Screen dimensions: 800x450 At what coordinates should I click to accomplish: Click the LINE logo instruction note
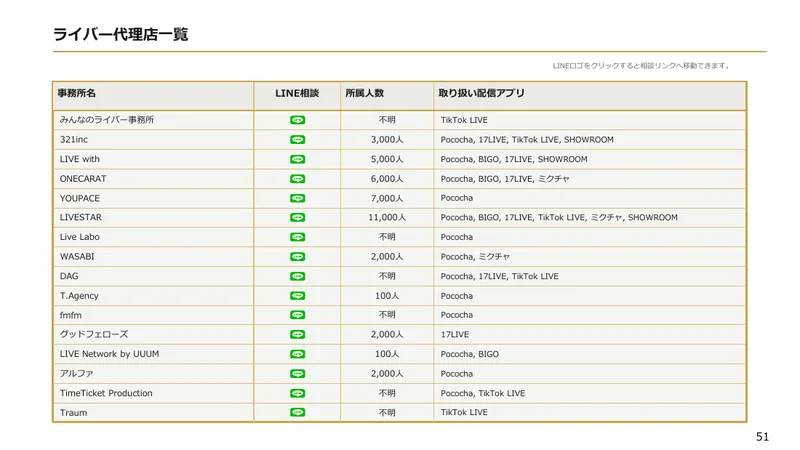click(x=641, y=66)
